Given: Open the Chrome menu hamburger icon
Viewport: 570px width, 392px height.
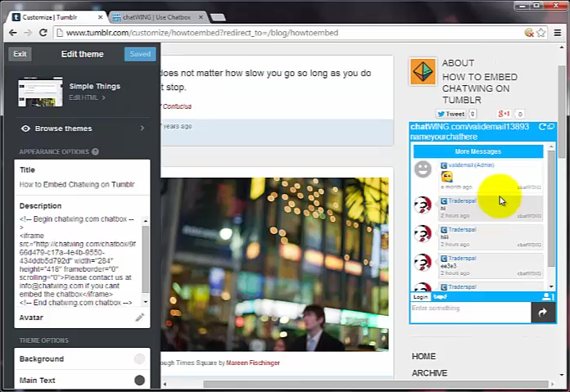Looking at the screenshot, I should (557, 33).
